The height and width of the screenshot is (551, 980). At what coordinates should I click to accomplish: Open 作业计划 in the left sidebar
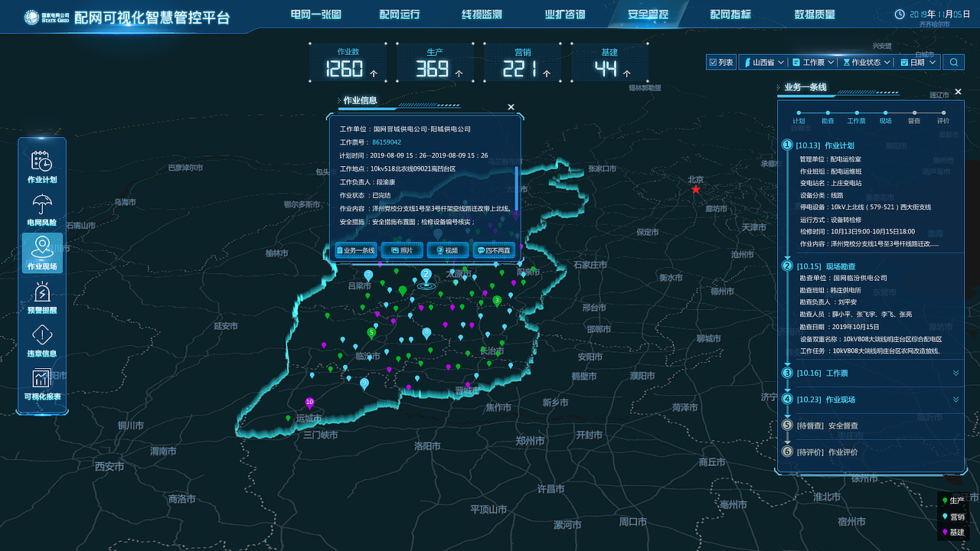[x=42, y=167]
